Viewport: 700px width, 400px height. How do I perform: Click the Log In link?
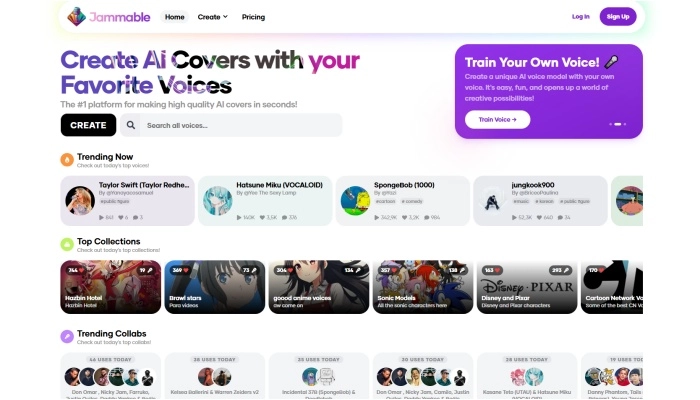(x=580, y=17)
